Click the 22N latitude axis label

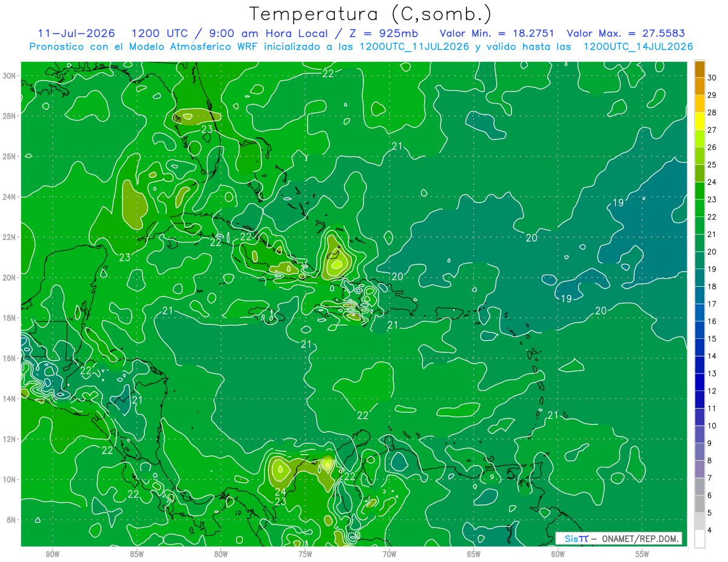coord(10,237)
